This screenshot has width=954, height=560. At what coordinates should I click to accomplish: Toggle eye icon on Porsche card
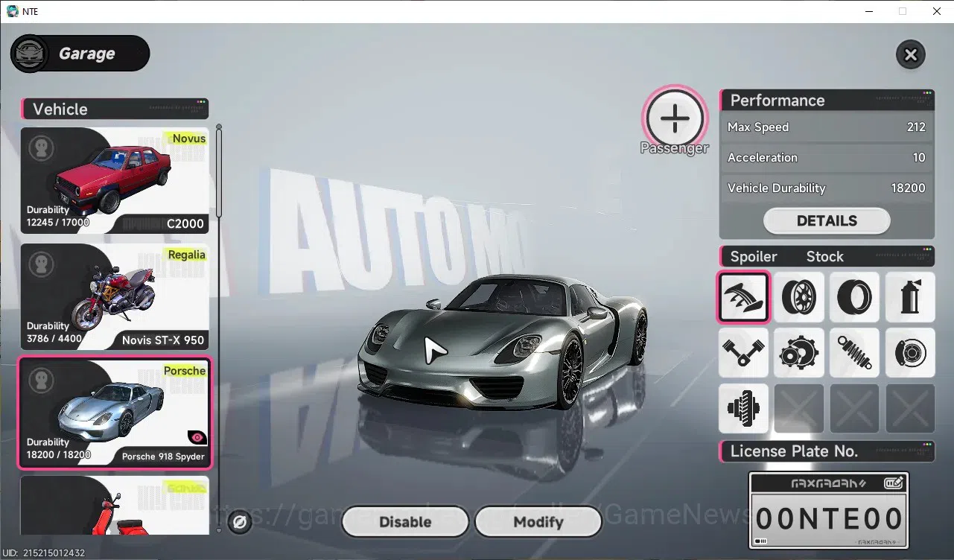coord(197,438)
